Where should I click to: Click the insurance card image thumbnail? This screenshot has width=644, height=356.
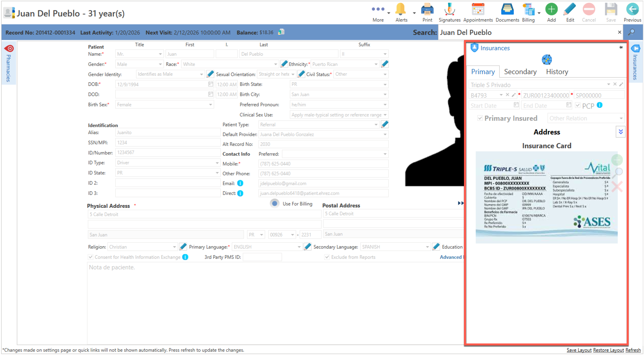[546, 197]
